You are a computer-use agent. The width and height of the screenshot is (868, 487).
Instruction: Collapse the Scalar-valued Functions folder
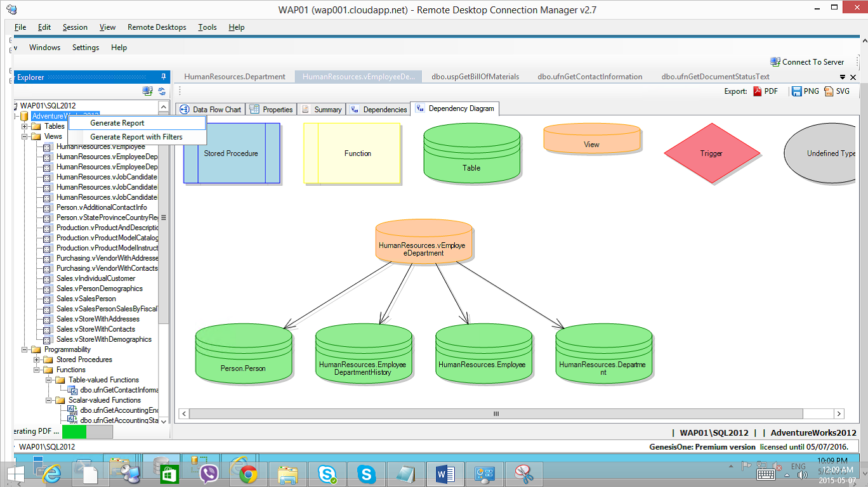pyautogui.click(x=49, y=400)
